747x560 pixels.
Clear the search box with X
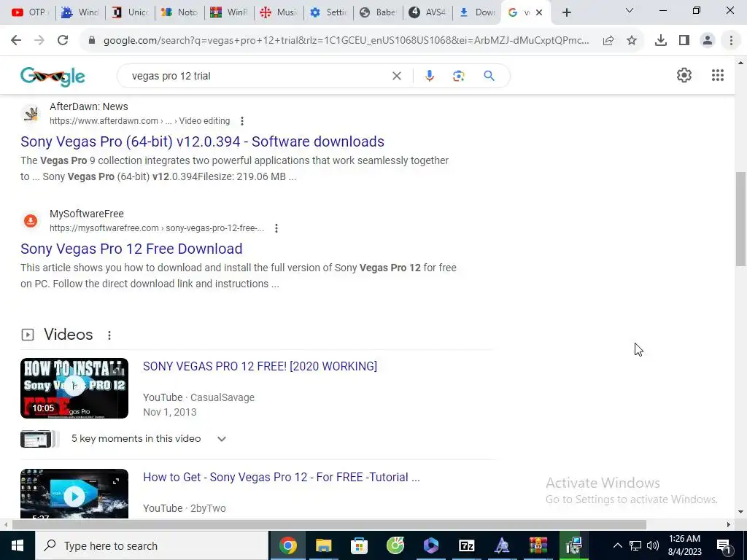(x=396, y=76)
